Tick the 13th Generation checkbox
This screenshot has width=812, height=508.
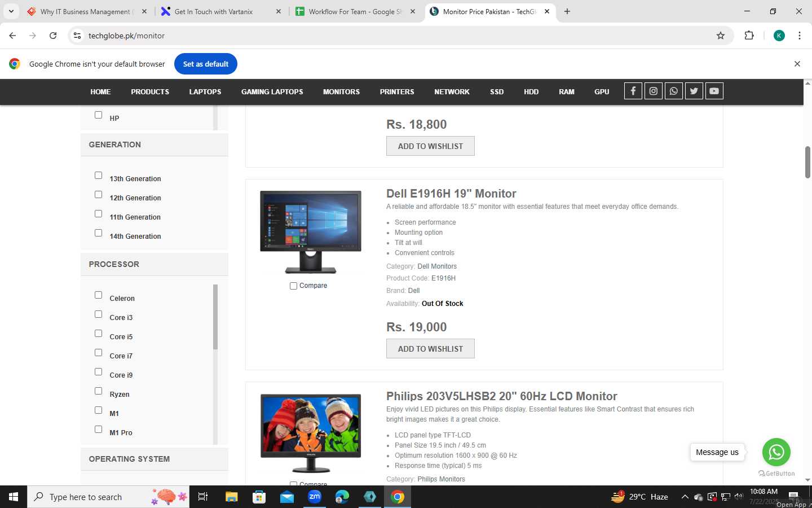click(x=98, y=176)
